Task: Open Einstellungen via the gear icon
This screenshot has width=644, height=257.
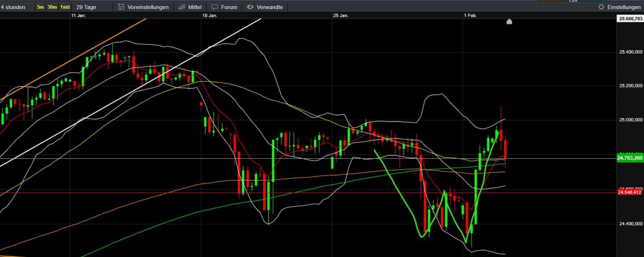Action: tap(601, 7)
